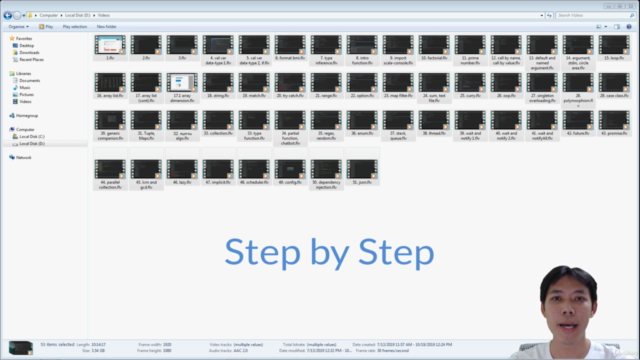Viewport: 640px width, 360px height.
Task: Select 16. array list.flv video
Action: pyautogui.click(x=110, y=85)
